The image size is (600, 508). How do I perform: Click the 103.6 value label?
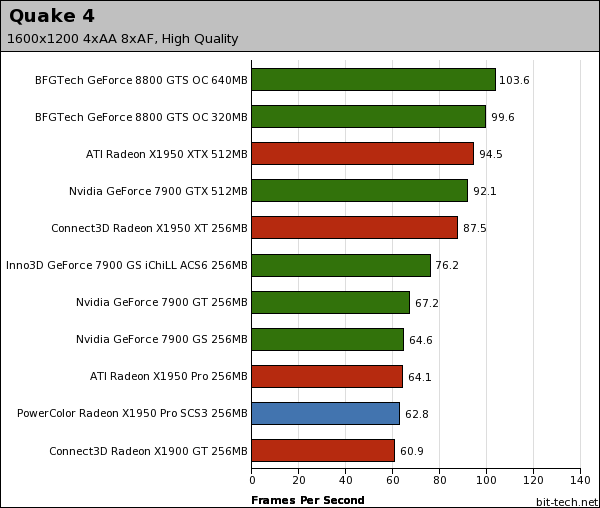[x=514, y=80]
